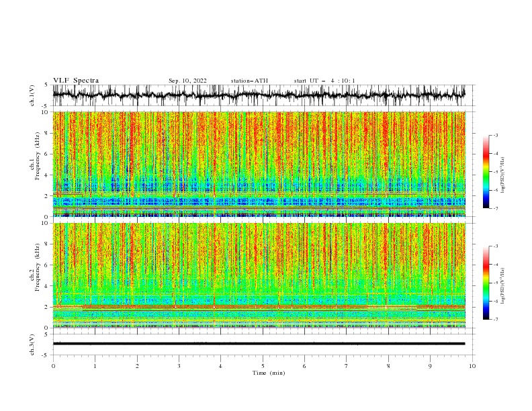Click the time axis tick label '10'
532x411 pixels.
472,366
